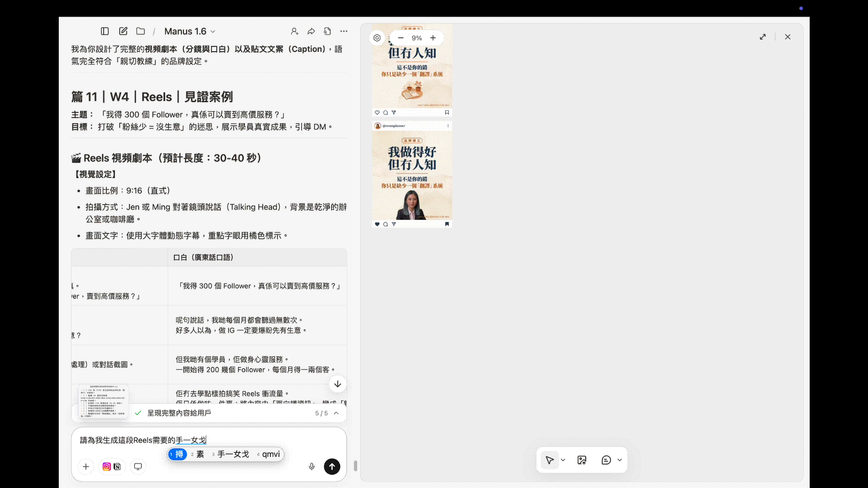Select the second post image with woman
The height and width of the screenshot is (488, 868).
[x=412, y=175]
